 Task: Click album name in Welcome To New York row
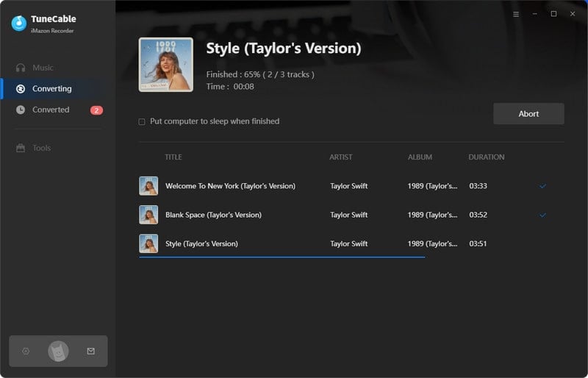coord(432,186)
